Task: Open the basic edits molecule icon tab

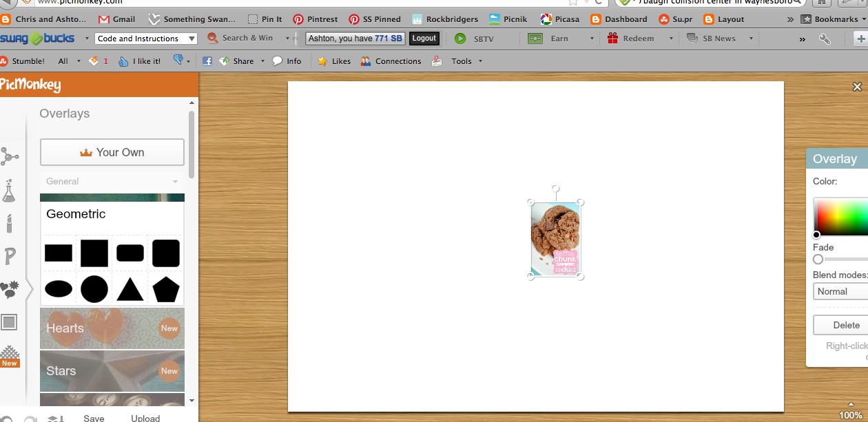Action: click(x=8, y=157)
